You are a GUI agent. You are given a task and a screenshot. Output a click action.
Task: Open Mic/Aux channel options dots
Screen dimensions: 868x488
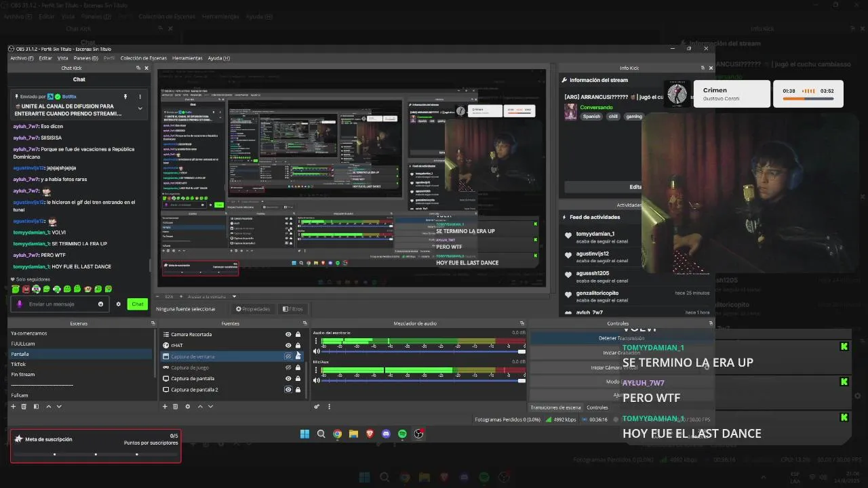coord(316,370)
